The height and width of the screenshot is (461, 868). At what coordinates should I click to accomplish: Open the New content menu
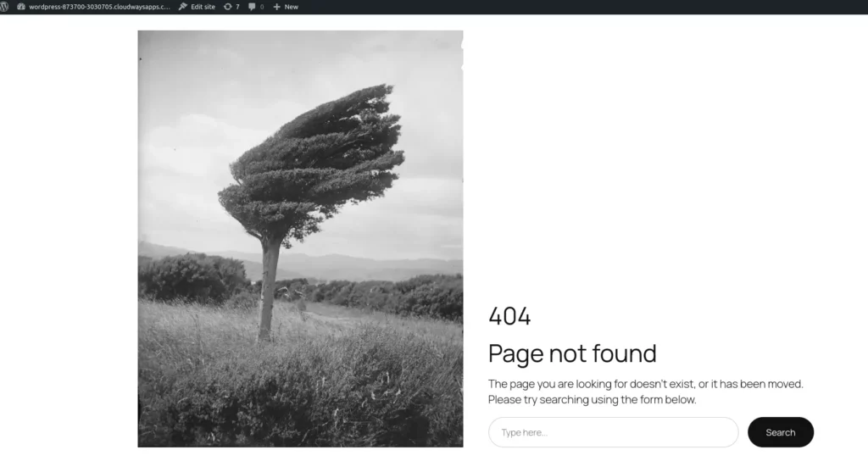pyautogui.click(x=286, y=7)
